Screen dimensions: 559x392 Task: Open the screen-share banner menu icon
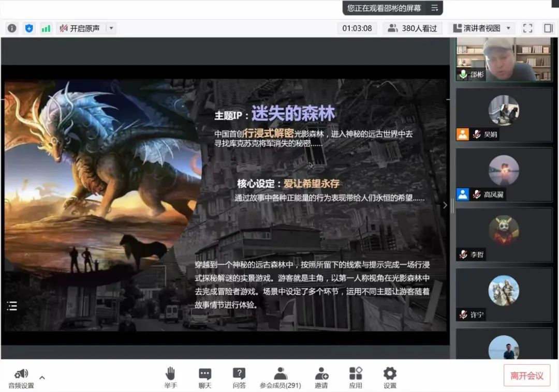434,8
